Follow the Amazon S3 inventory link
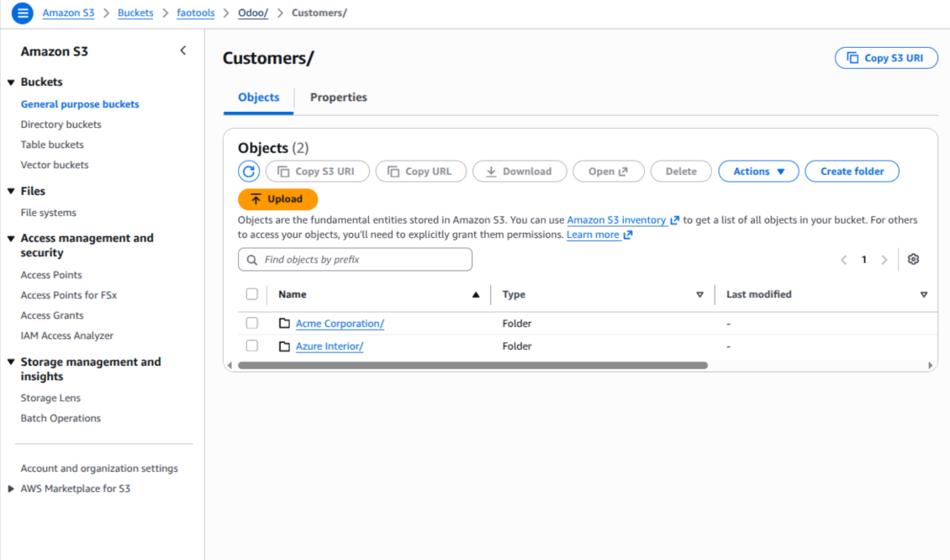950x560 pixels. tap(623, 220)
